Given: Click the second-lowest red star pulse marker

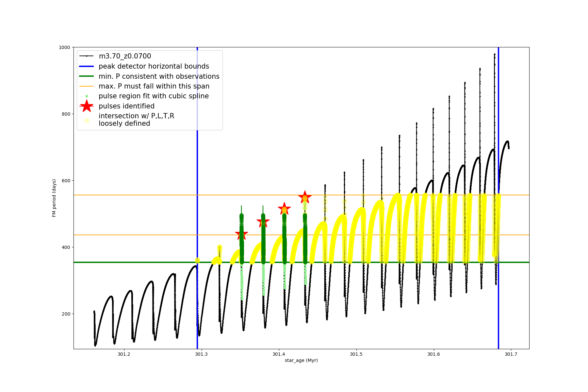Looking at the screenshot, I should 263,222.
